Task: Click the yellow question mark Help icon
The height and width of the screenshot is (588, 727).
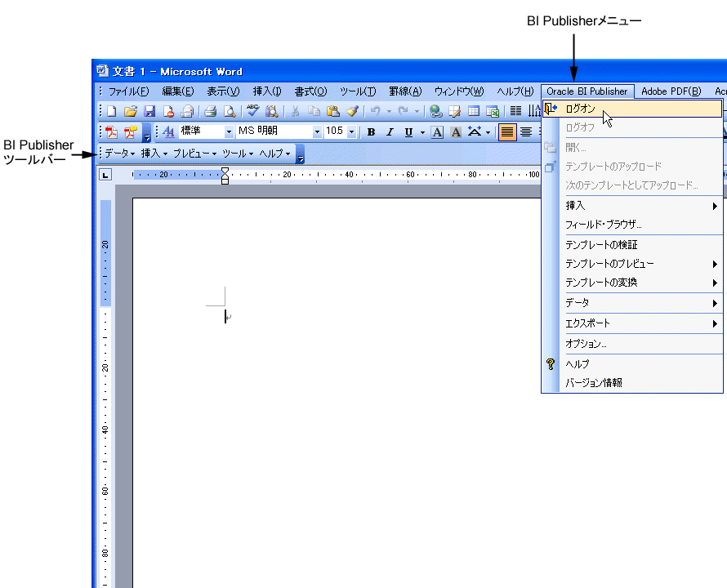Action: (551, 364)
